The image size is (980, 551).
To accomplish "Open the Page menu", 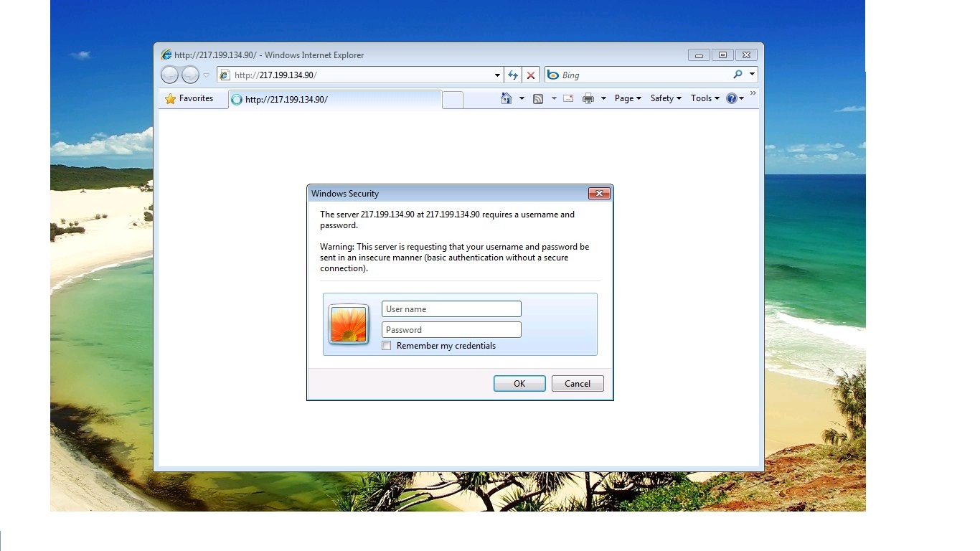I will [628, 98].
